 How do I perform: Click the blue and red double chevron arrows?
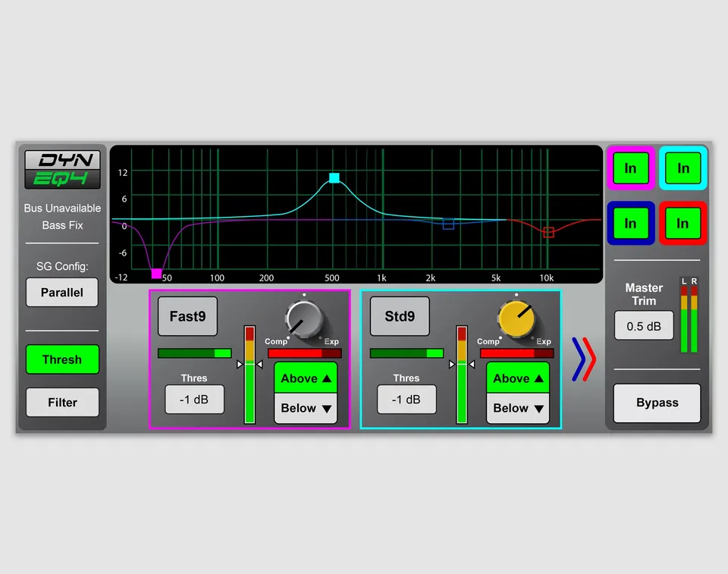coord(584,359)
